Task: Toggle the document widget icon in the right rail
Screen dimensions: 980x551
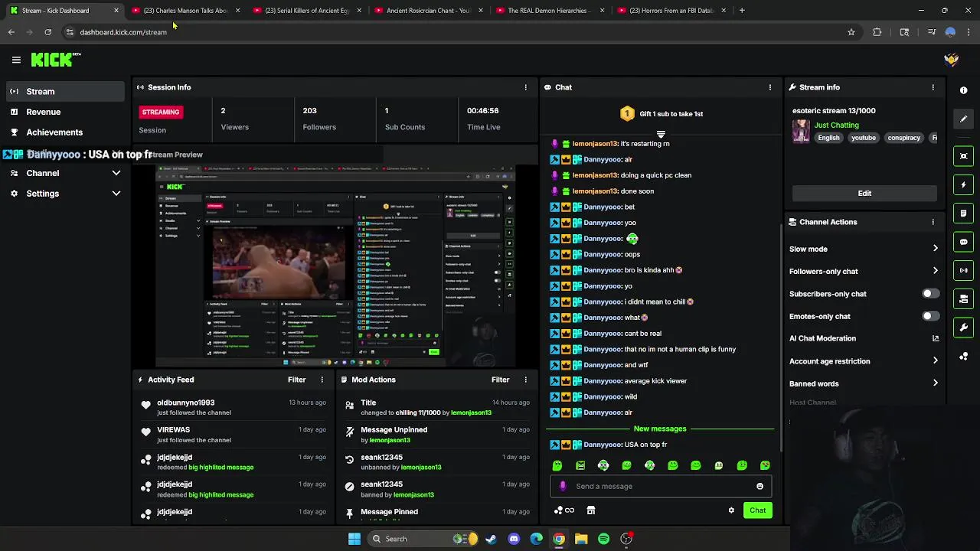Action: click(x=963, y=213)
